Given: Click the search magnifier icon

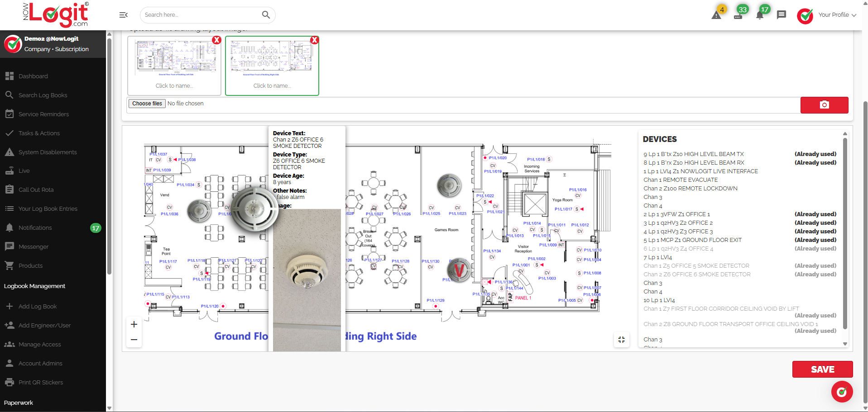Looking at the screenshot, I should [x=266, y=15].
